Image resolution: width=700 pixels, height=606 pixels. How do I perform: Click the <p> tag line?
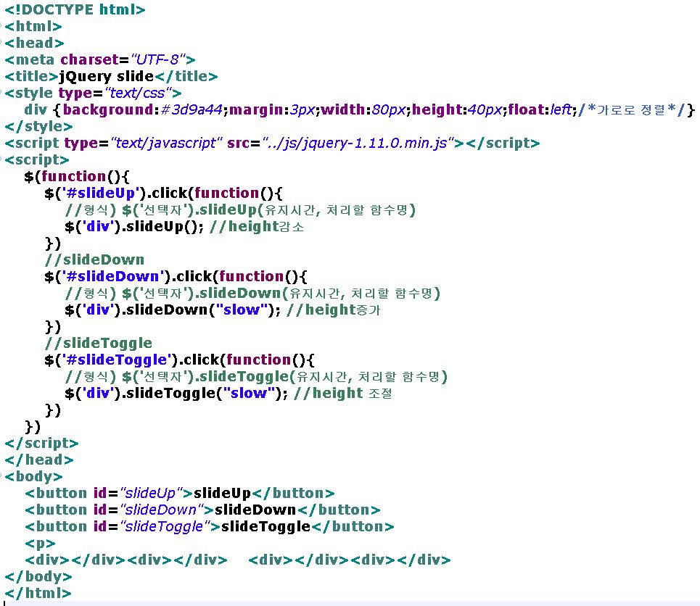[x=40, y=544]
